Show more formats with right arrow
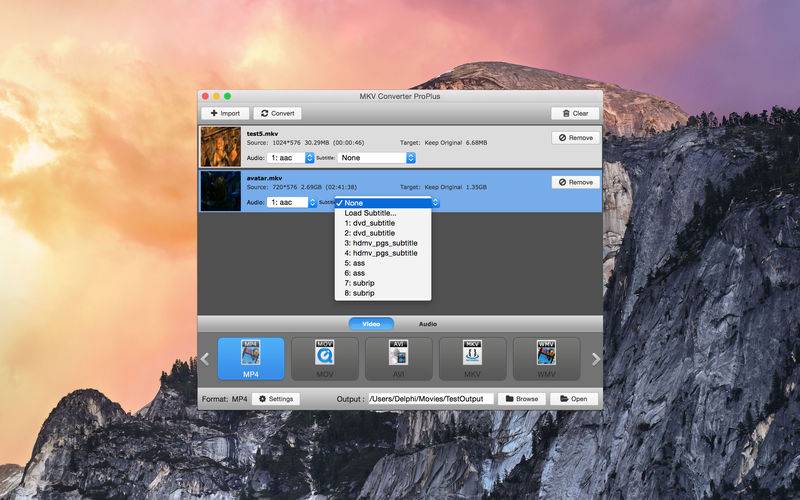This screenshot has width=800, height=500. 595,359
